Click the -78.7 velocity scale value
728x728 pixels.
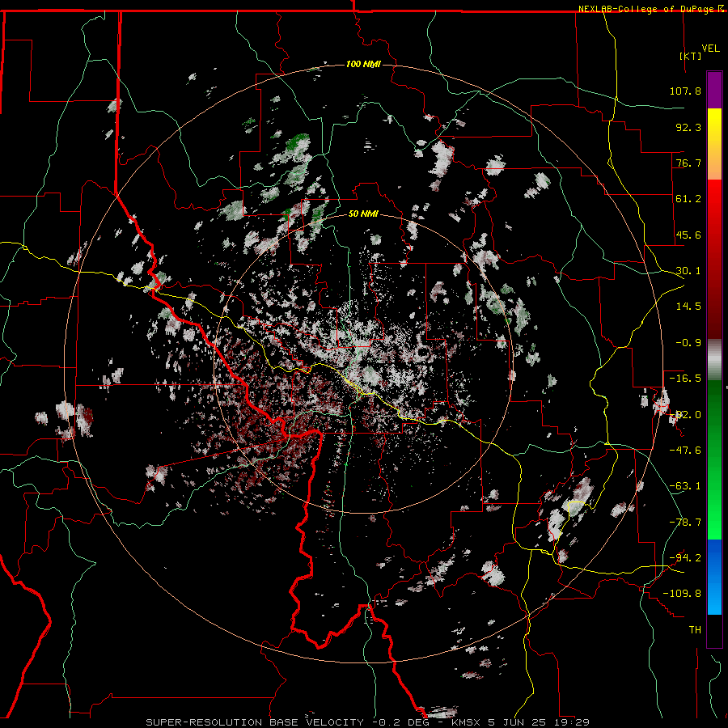click(685, 523)
